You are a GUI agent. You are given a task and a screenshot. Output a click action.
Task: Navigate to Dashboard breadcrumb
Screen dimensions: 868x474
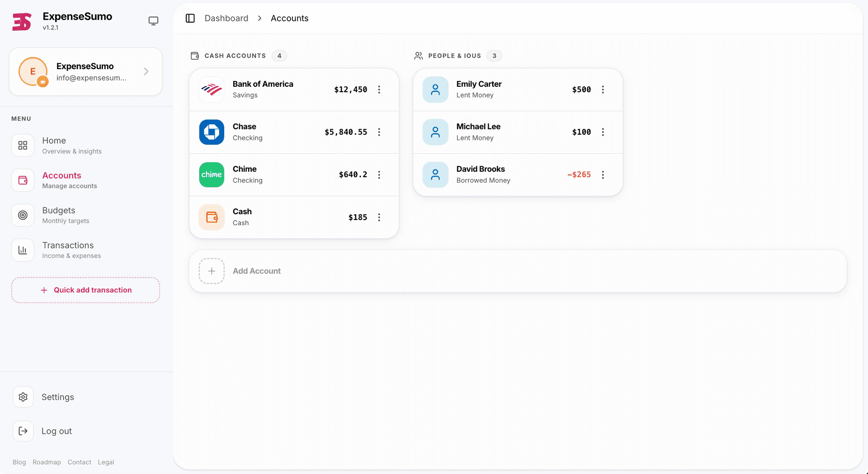pyautogui.click(x=226, y=18)
